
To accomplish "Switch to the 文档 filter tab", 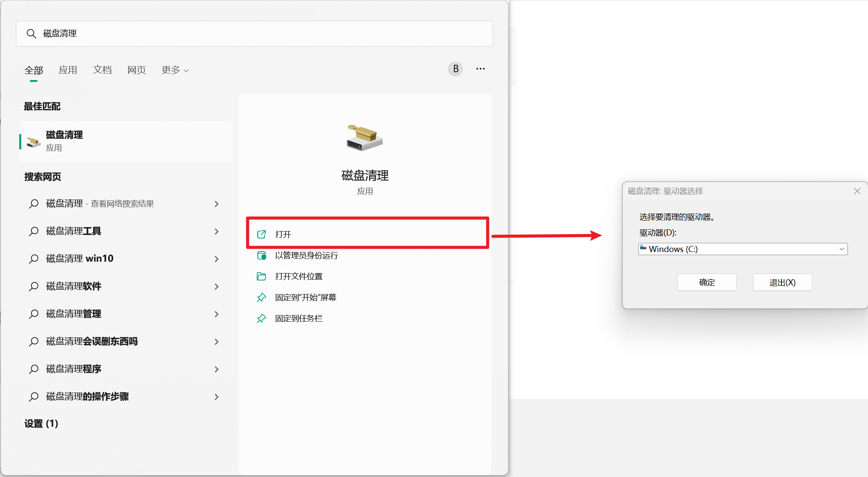I will click(x=102, y=70).
